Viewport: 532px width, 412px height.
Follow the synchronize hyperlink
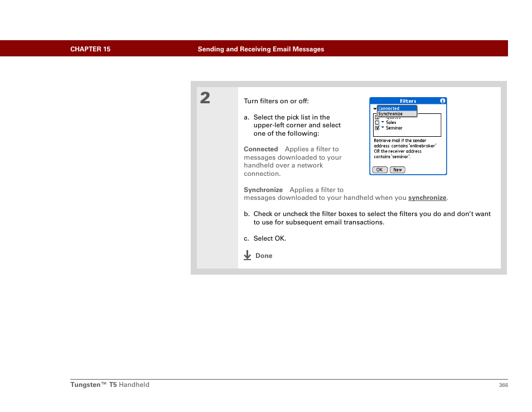click(427, 198)
